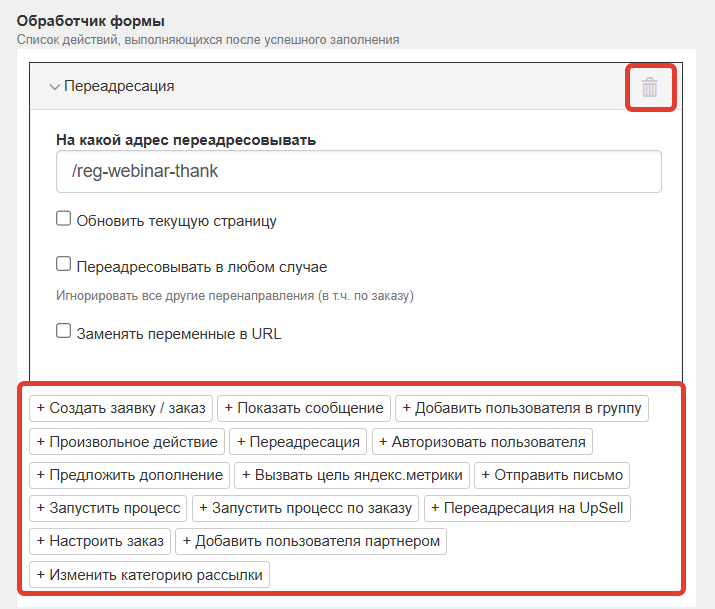Add Переадресация на UpSell action
Viewport: 715px width, 609px height.
click(527, 508)
